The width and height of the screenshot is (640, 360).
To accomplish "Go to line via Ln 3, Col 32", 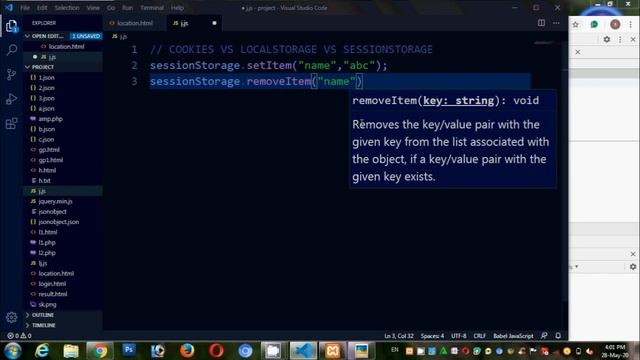I will [x=399, y=336].
